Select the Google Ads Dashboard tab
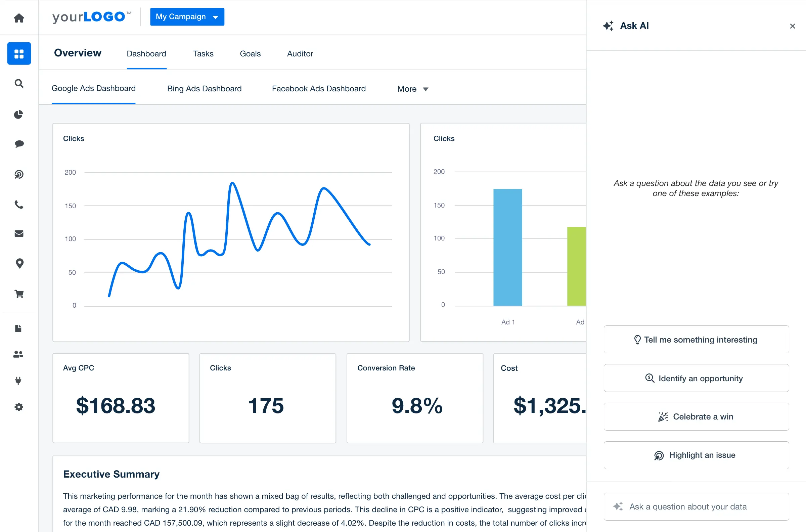 click(x=94, y=88)
